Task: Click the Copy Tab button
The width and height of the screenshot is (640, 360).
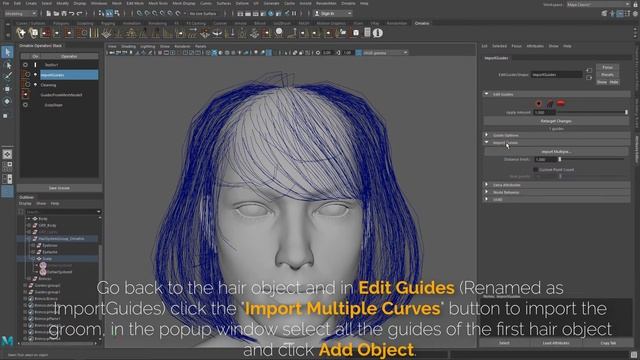Action: (x=608, y=343)
